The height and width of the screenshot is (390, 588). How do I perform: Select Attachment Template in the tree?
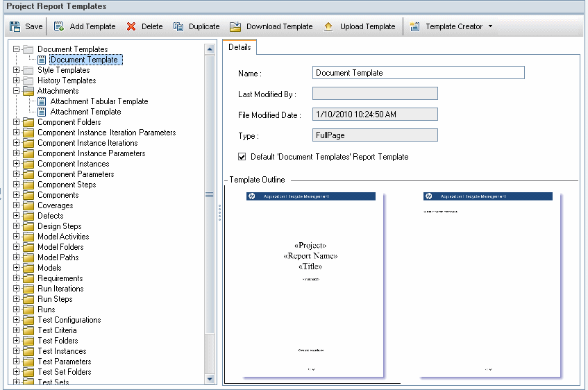coord(85,112)
